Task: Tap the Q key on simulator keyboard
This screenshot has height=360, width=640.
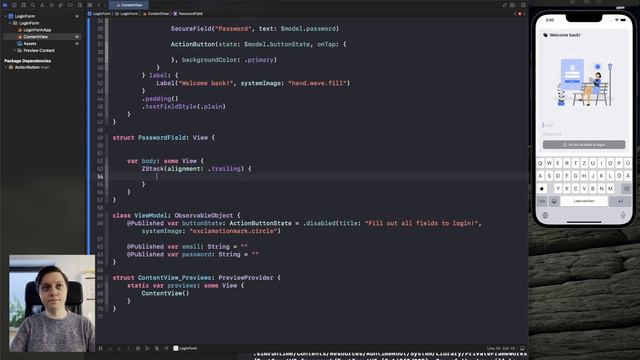Action: pyautogui.click(x=540, y=163)
